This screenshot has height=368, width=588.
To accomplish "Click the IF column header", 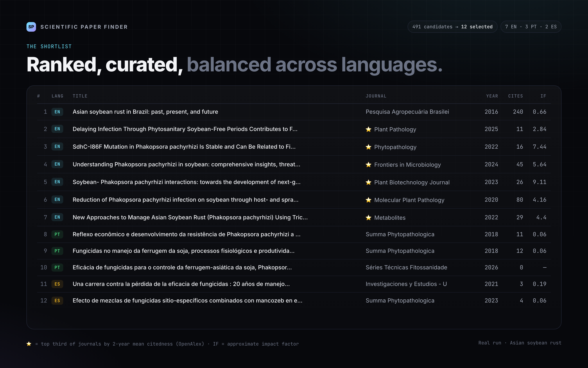I will (543, 96).
